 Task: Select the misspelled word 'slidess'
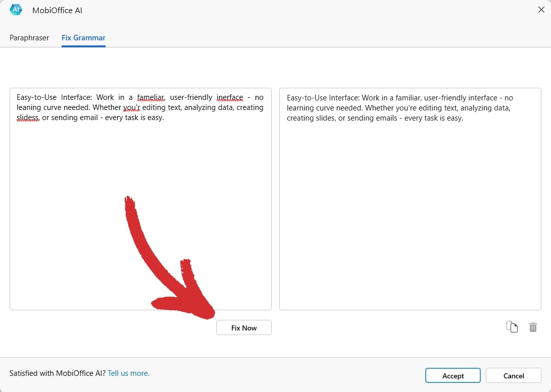coord(27,118)
